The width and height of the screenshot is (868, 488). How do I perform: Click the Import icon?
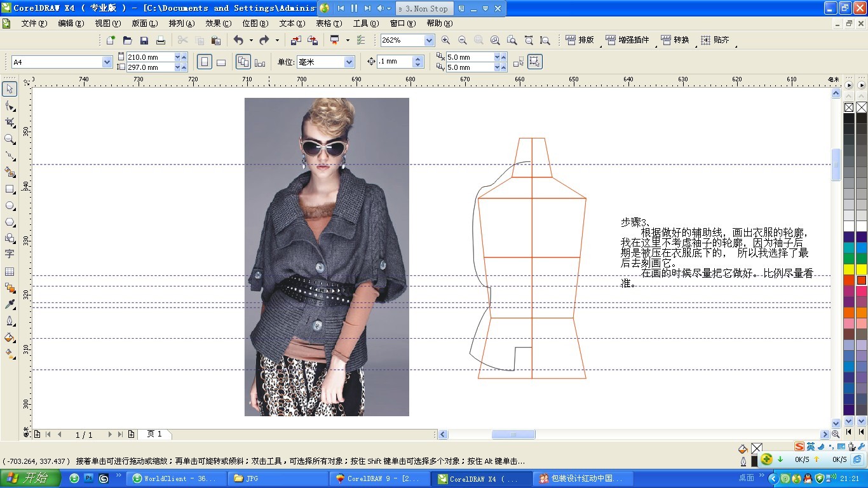295,40
